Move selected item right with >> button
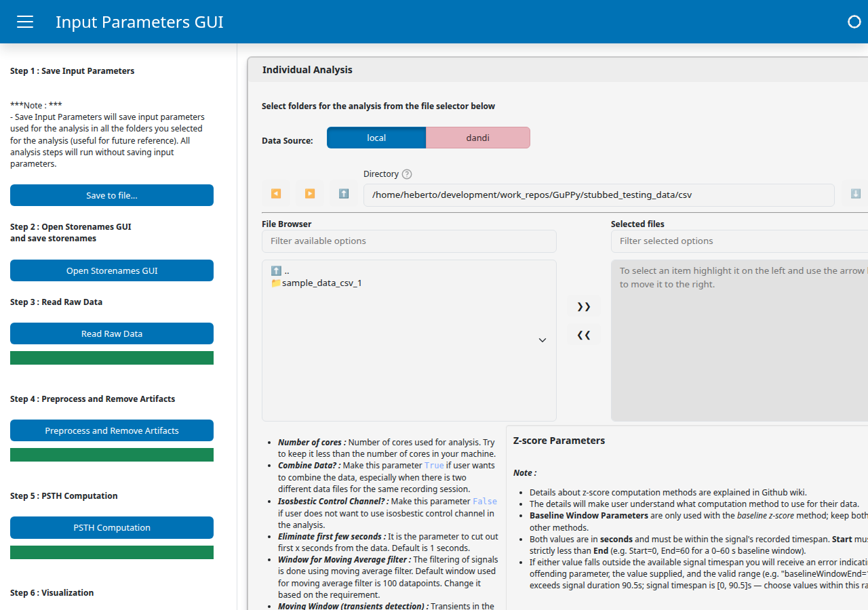 (584, 307)
